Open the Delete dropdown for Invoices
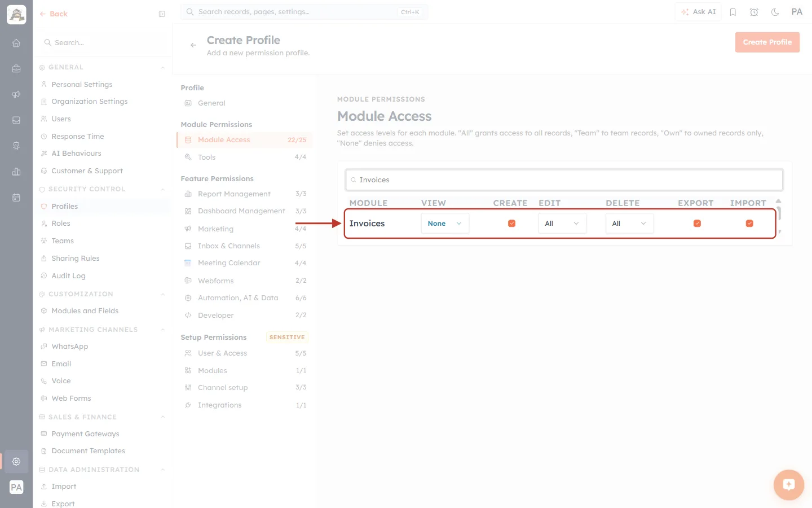The height and width of the screenshot is (508, 812). pyautogui.click(x=629, y=224)
